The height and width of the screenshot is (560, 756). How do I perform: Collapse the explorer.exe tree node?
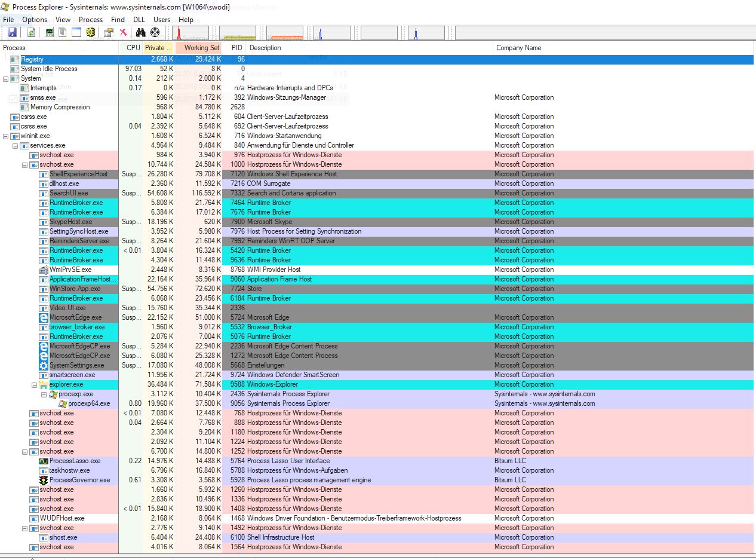35,384
